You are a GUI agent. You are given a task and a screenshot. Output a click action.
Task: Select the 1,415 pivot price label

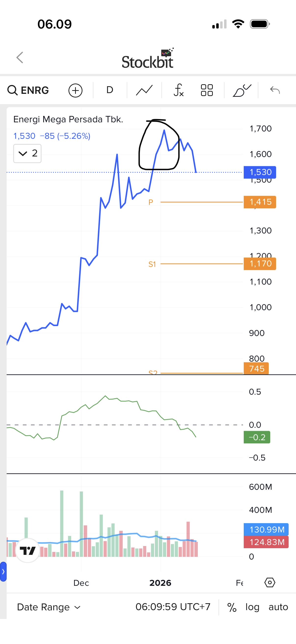(x=260, y=202)
